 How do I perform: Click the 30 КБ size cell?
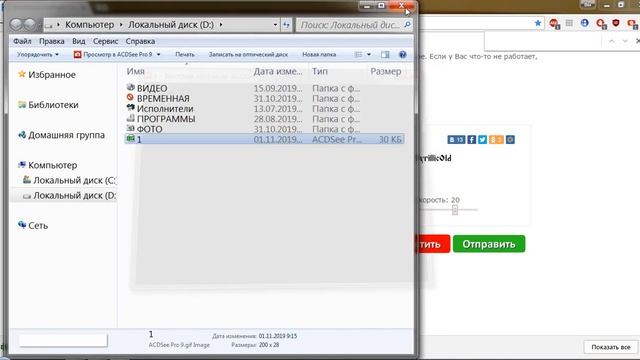[x=390, y=139]
